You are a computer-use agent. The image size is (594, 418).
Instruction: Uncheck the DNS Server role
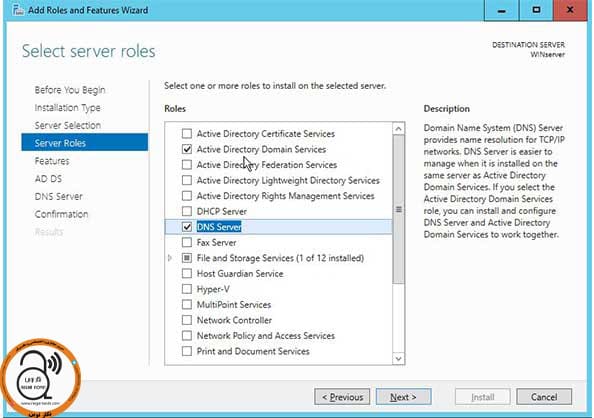click(187, 227)
